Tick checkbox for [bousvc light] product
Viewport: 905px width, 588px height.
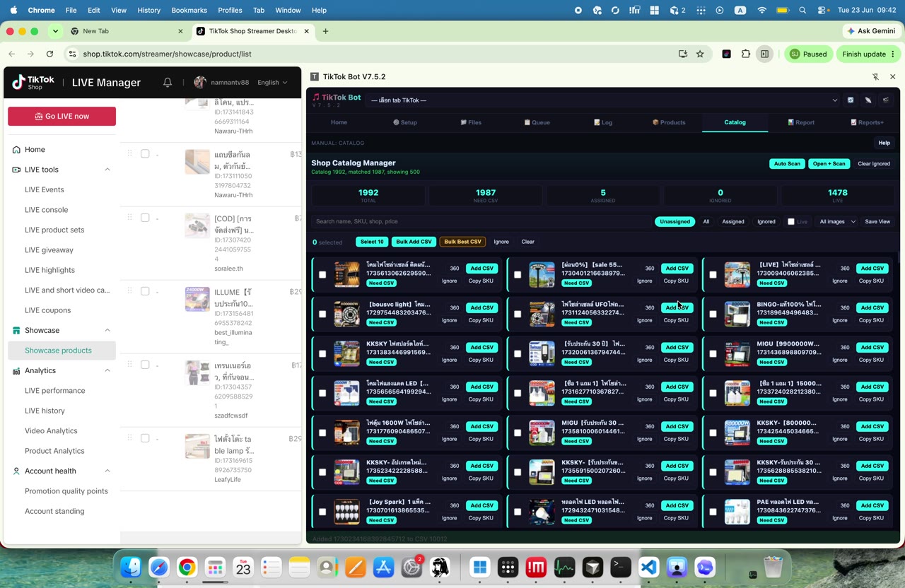[x=322, y=314]
